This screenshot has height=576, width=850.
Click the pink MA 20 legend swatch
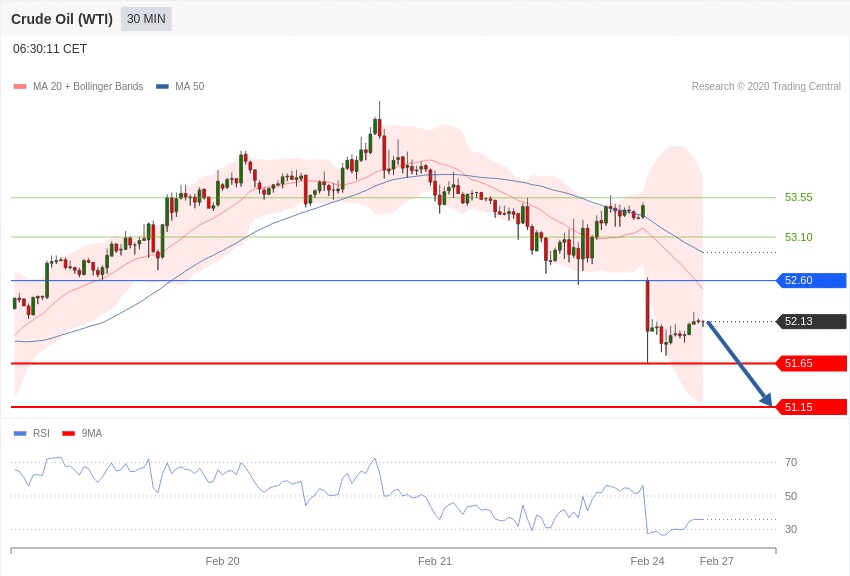[x=20, y=87]
